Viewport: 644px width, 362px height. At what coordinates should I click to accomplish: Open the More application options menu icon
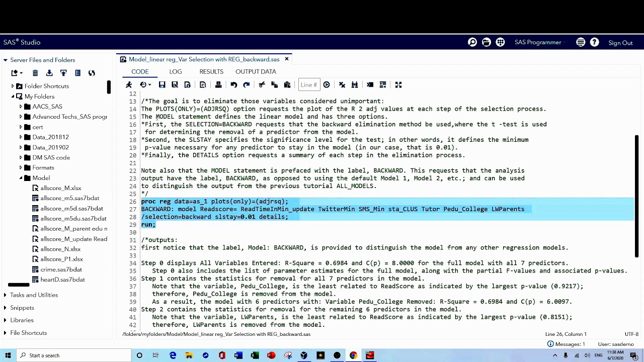(x=581, y=43)
